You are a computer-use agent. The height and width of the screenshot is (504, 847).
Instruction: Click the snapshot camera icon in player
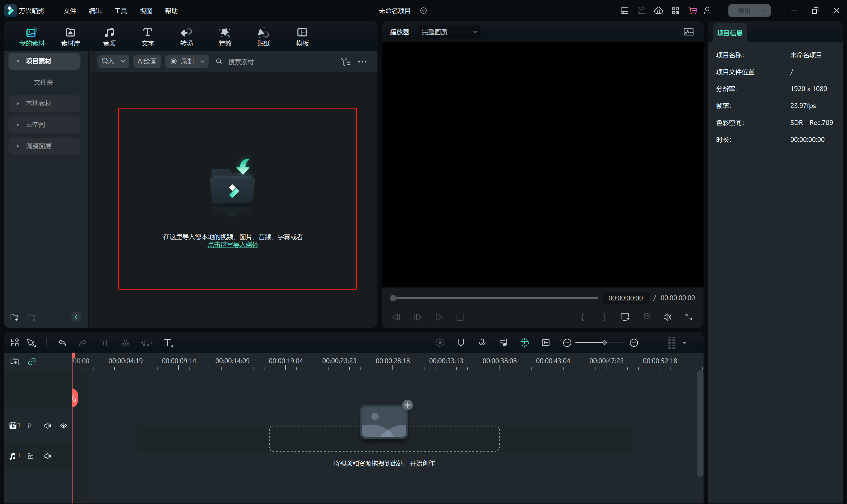click(x=646, y=317)
